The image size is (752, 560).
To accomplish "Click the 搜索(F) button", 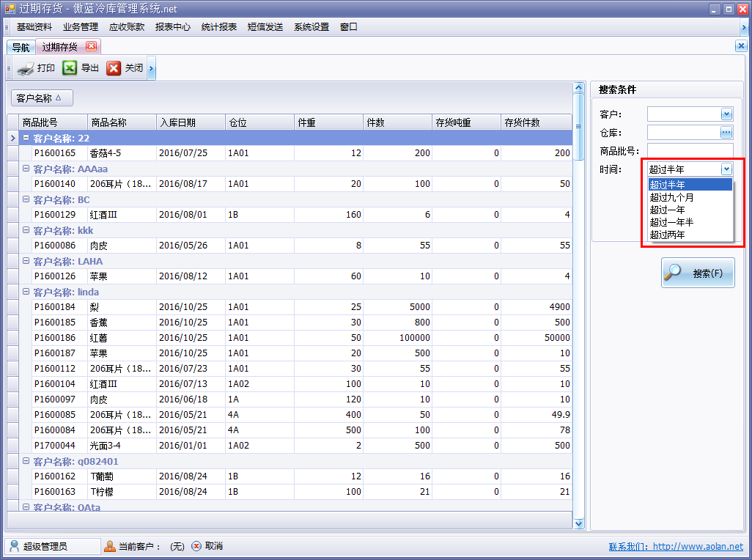I will [x=698, y=272].
